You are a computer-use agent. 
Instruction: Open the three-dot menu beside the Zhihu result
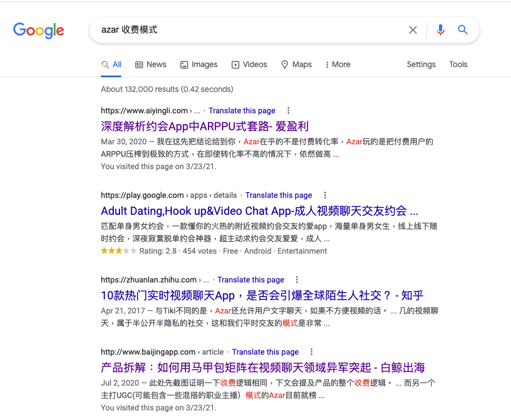click(x=297, y=280)
